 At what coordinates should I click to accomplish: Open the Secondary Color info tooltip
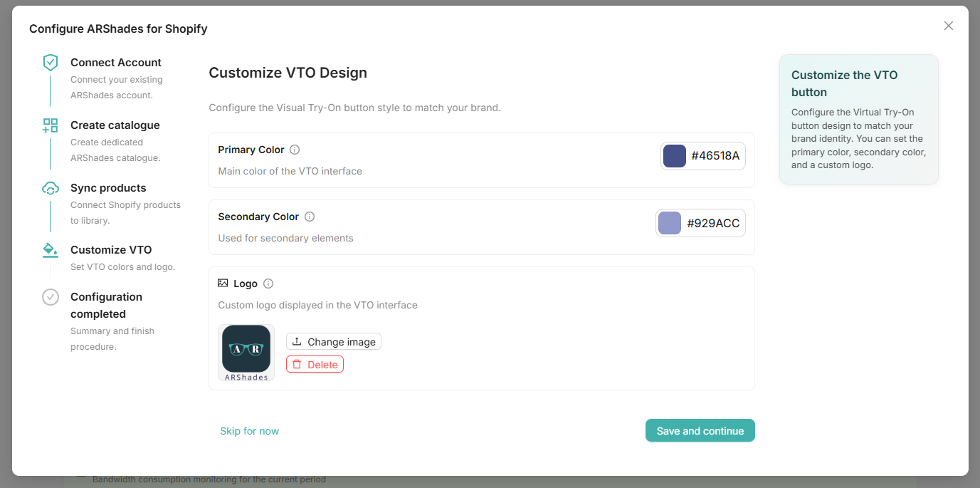coord(310,217)
